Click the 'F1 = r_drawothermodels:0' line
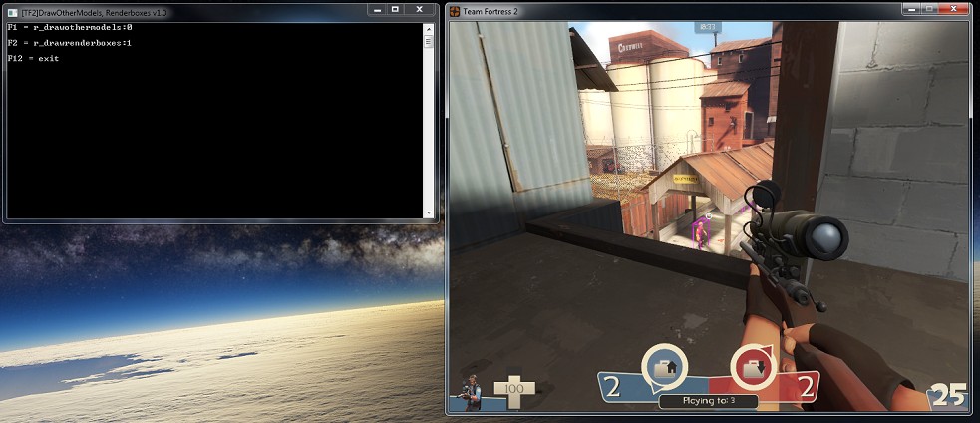The width and height of the screenshot is (980, 423). pos(70,28)
